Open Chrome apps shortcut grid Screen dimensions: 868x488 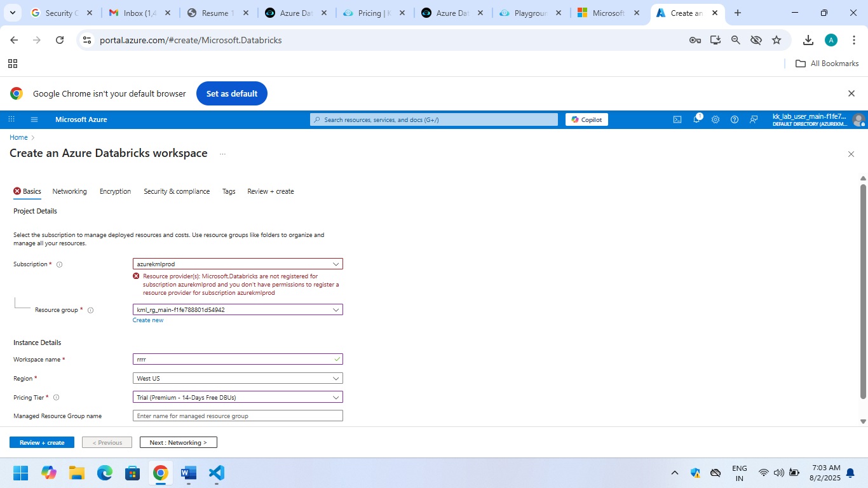(13, 64)
